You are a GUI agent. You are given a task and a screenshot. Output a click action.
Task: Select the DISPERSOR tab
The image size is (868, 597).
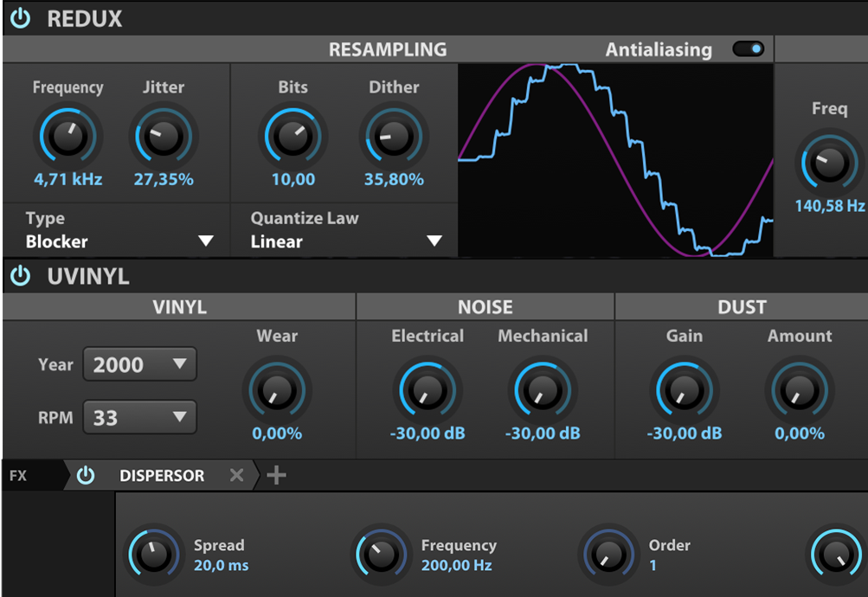(x=162, y=475)
